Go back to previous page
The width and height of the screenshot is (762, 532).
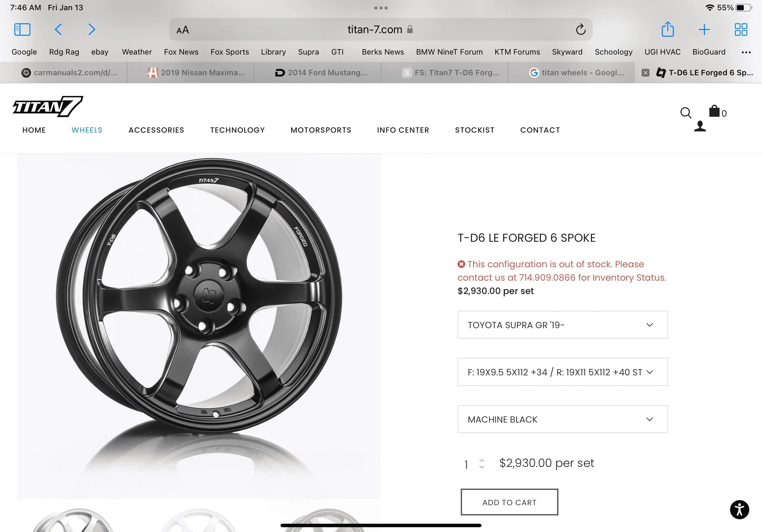[58, 29]
